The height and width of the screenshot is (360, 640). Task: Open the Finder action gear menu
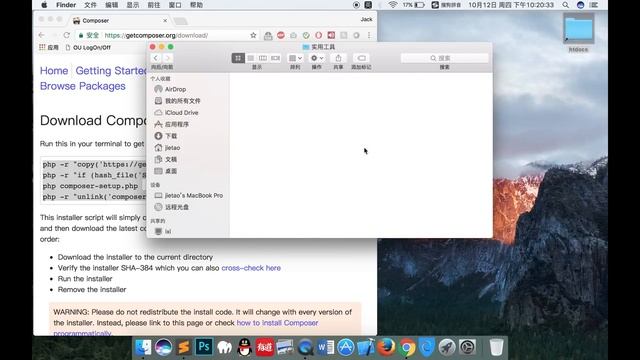pos(317,58)
